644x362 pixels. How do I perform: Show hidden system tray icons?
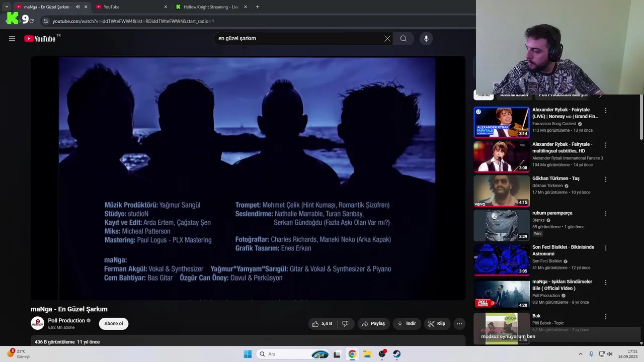coord(580,354)
